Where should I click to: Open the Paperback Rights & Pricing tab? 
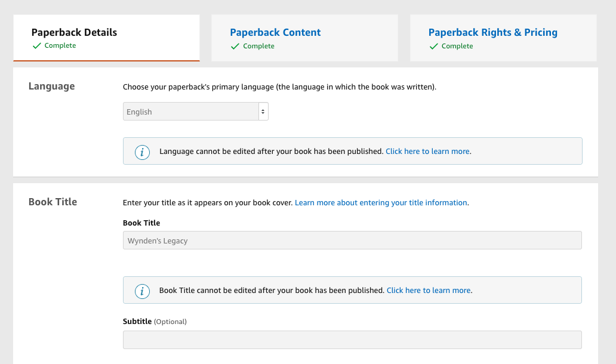493,32
